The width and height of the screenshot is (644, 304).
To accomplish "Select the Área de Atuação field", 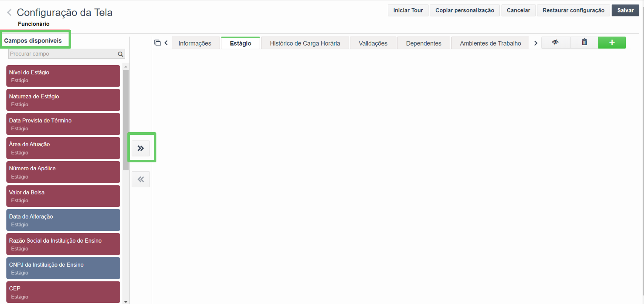I will pos(63,148).
